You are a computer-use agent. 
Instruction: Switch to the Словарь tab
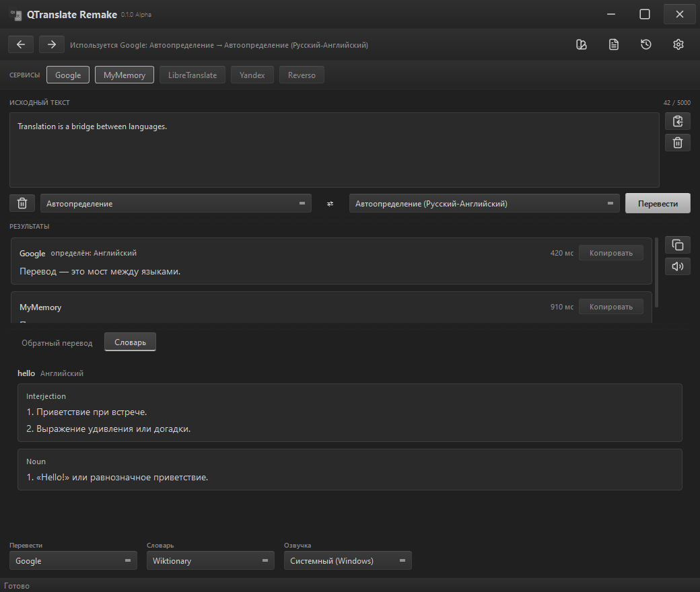click(131, 342)
